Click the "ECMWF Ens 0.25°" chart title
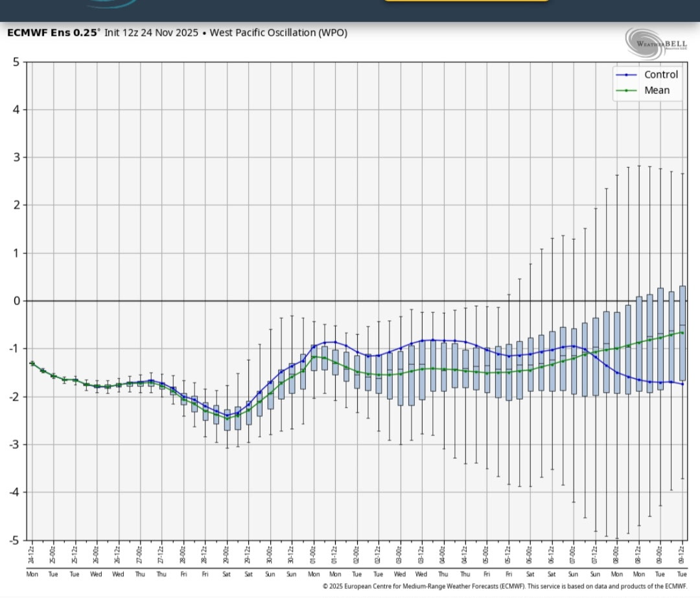Image resolution: width=700 pixels, height=598 pixels. click(54, 32)
